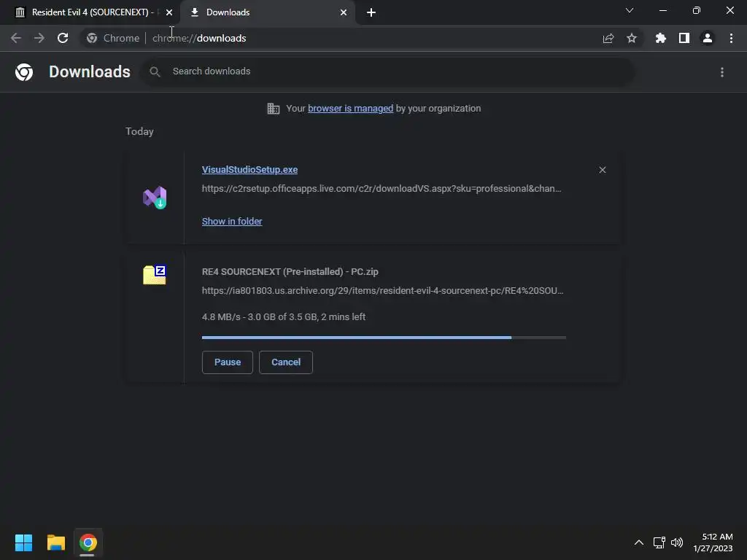The width and height of the screenshot is (747, 560).
Task: Focus the Search downloads field
Action: point(388,72)
